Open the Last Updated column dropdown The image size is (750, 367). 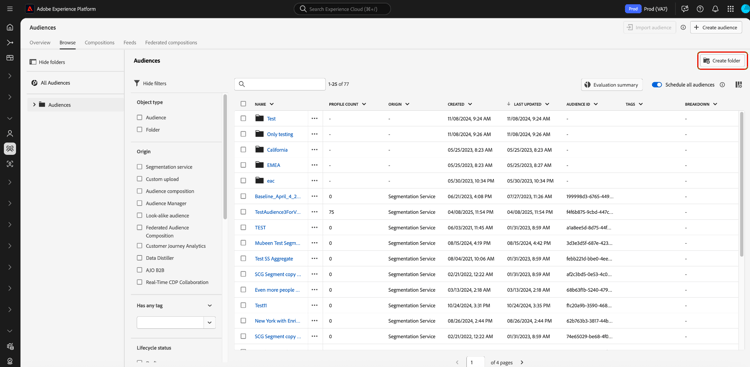point(547,104)
